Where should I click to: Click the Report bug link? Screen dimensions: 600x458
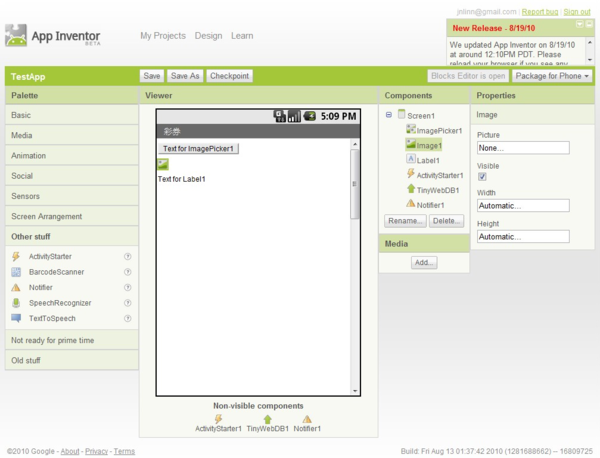tap(540, 12)
